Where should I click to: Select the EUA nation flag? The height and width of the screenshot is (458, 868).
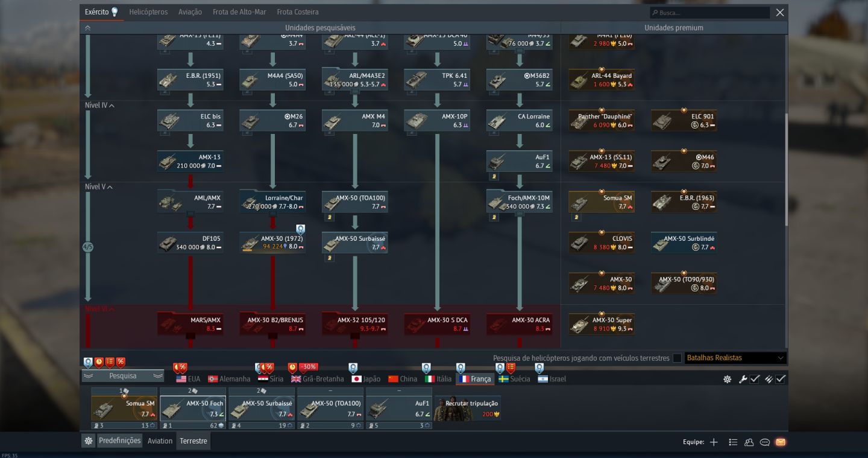(x=188, y=379)
